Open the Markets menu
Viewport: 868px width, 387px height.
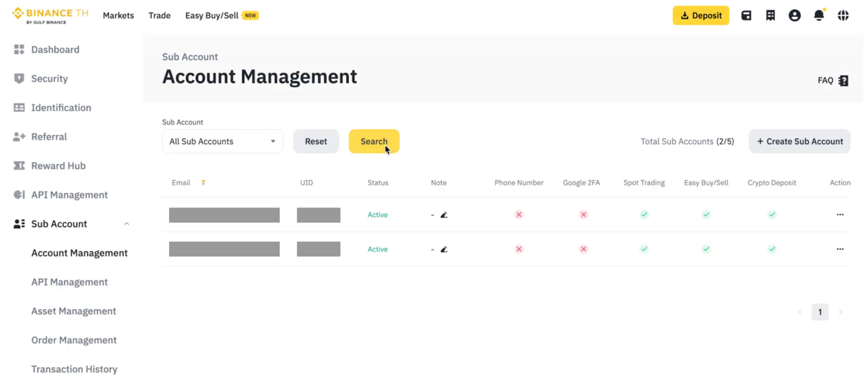tap(118, 16)
